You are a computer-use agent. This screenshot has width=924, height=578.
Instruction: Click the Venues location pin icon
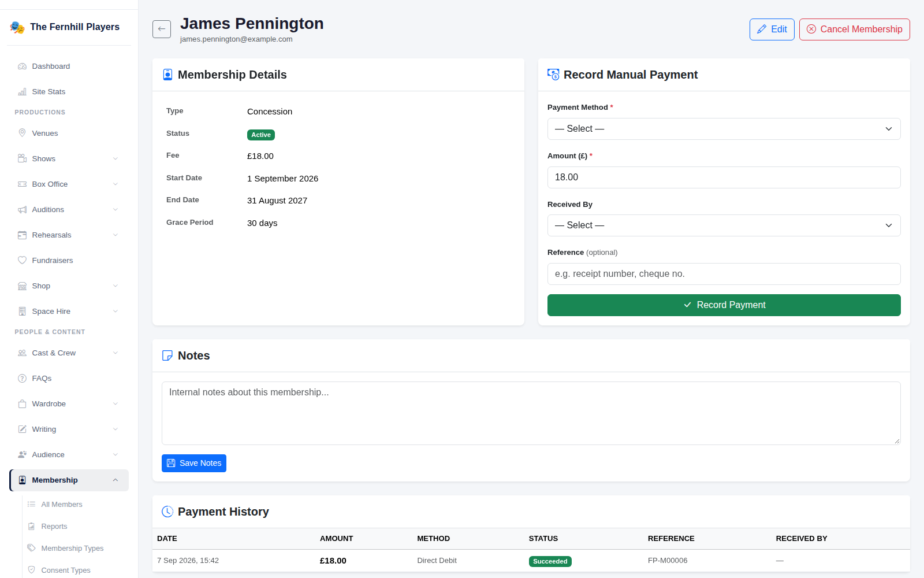(x=22, y=133)
